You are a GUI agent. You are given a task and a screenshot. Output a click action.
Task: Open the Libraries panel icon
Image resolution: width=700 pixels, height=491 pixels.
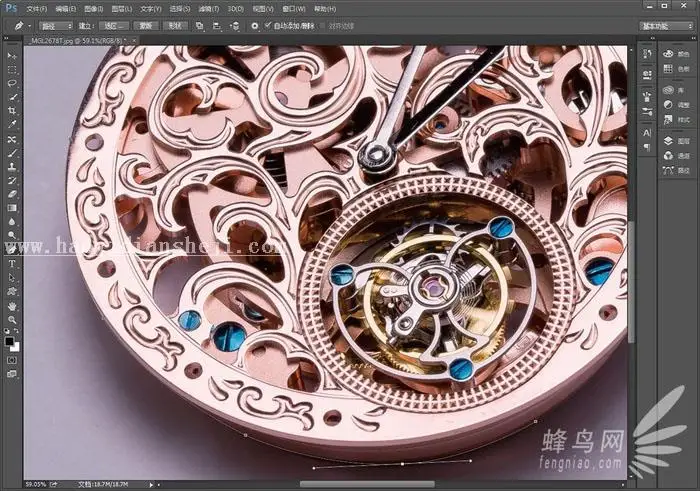(x=668, y=90)
